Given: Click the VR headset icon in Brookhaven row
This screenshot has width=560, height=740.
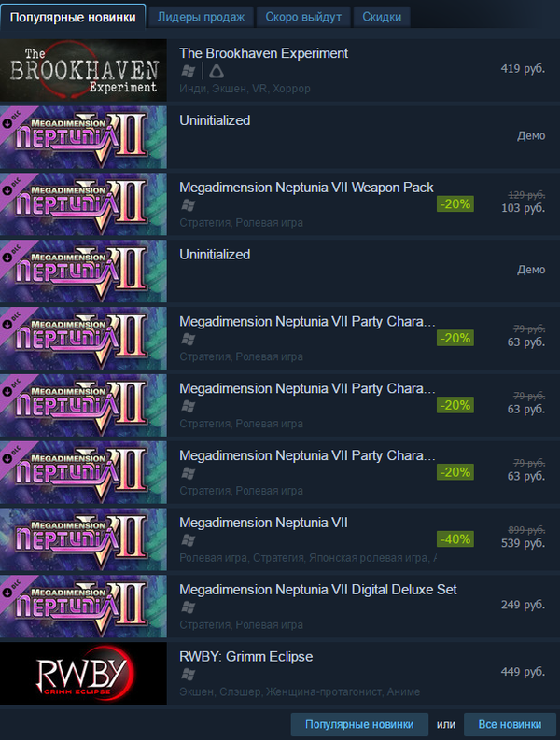Looking at the screenshot, I should (216, 71).
